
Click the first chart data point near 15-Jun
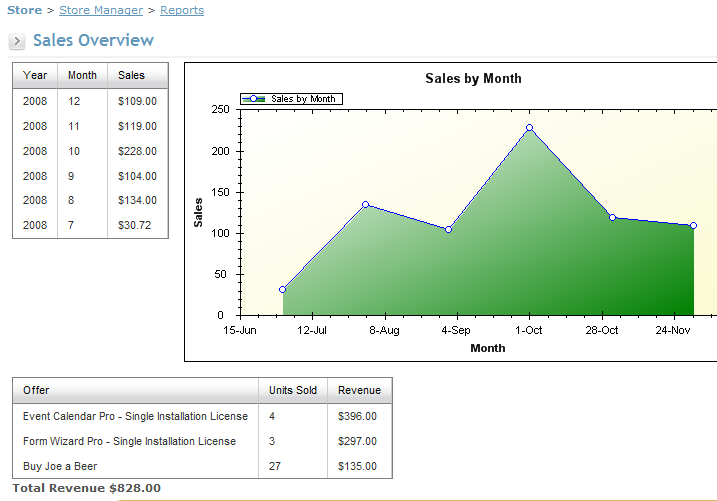point(283,290)
